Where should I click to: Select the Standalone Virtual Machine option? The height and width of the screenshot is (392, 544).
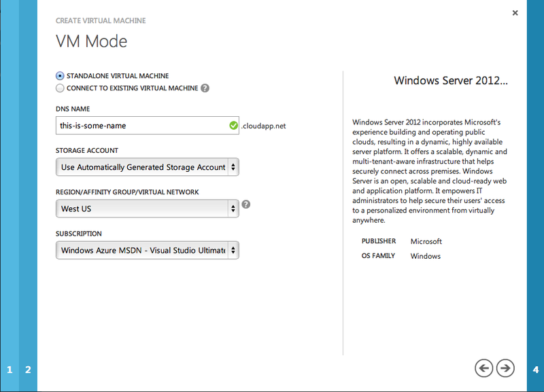tap(58, 75)
